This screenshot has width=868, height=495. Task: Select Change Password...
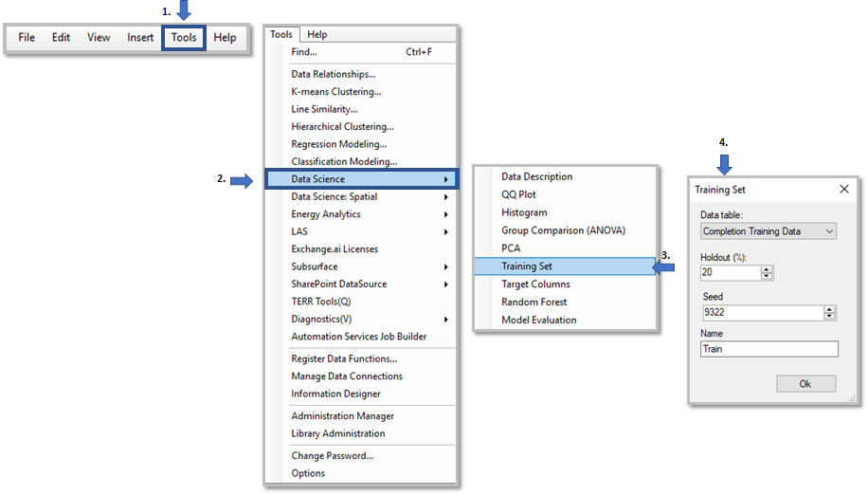[x=361, y=456]
